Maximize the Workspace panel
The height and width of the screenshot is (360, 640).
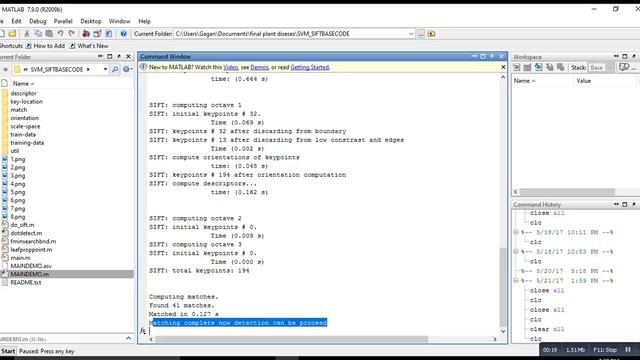pyautogui.click(x=624, y=56)
